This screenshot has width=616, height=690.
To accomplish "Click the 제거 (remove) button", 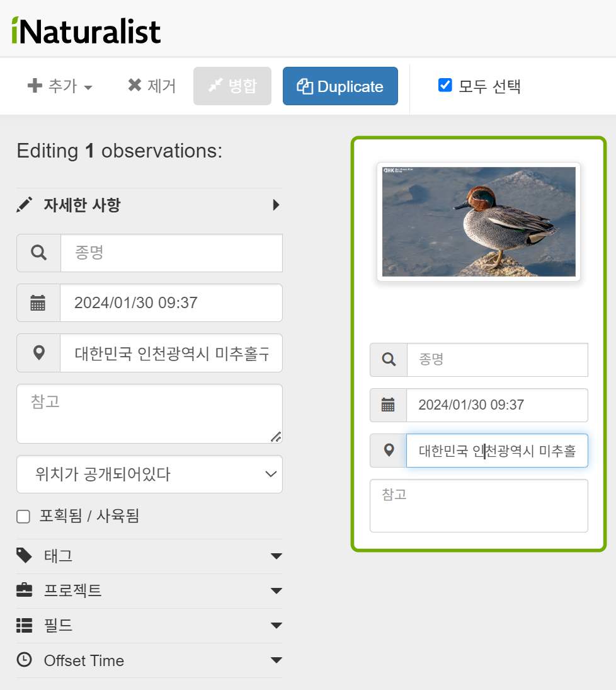I will (x=152, y=86).
